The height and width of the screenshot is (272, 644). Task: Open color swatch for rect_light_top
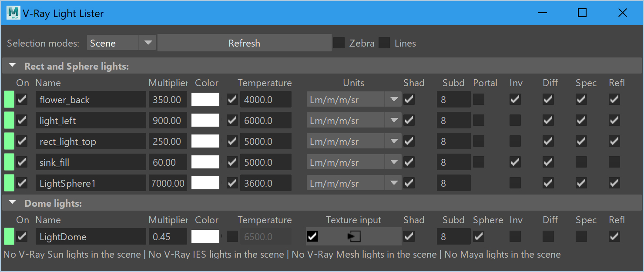click(x=205, y=141)
